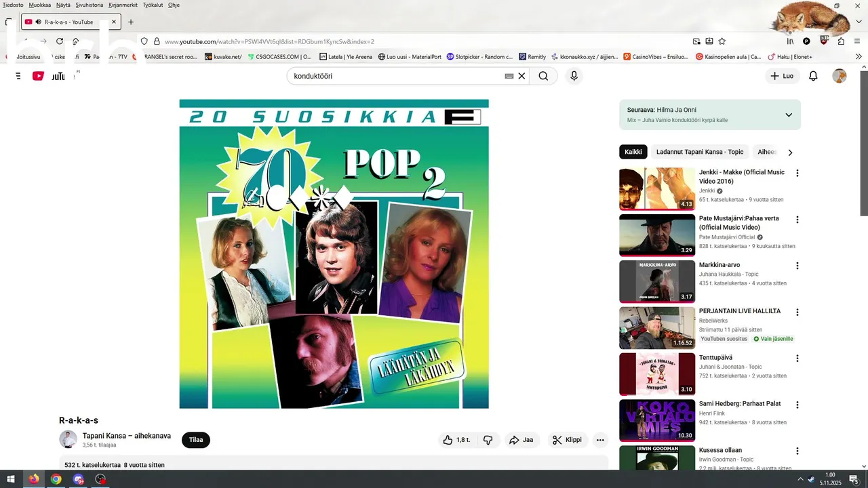Open the Jenkki - Makke video thumbnail
The height and width of the screenshot is (488, 868).
657,189
